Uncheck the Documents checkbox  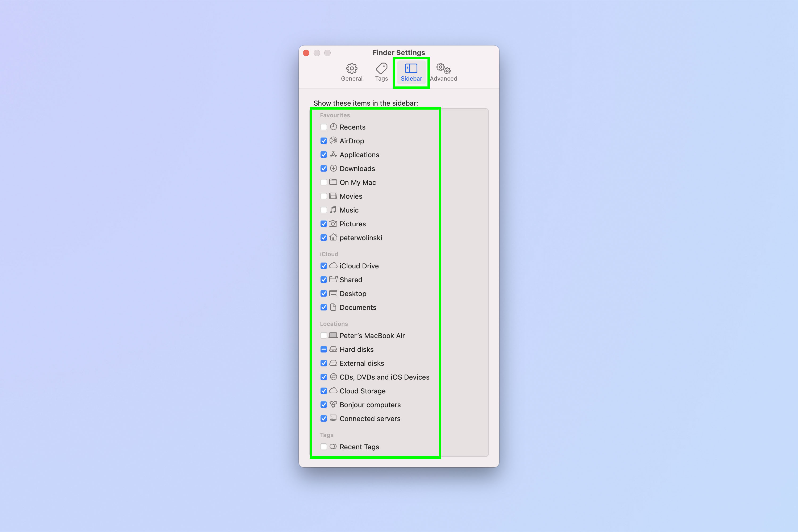324,307
